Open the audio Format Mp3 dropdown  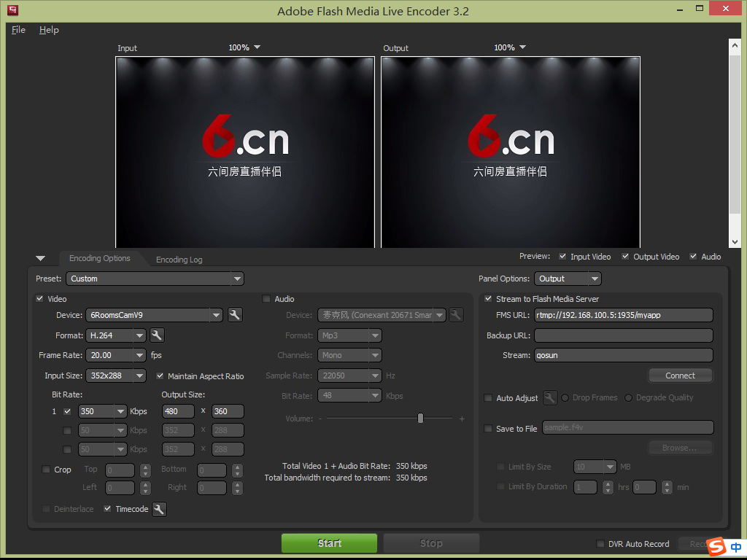[x=349, y=335]
